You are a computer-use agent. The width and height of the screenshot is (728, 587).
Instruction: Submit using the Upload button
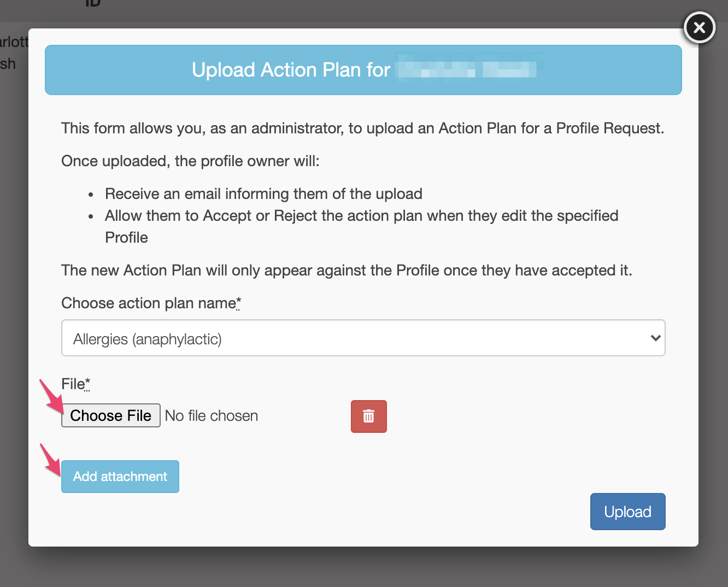point(627,512)
